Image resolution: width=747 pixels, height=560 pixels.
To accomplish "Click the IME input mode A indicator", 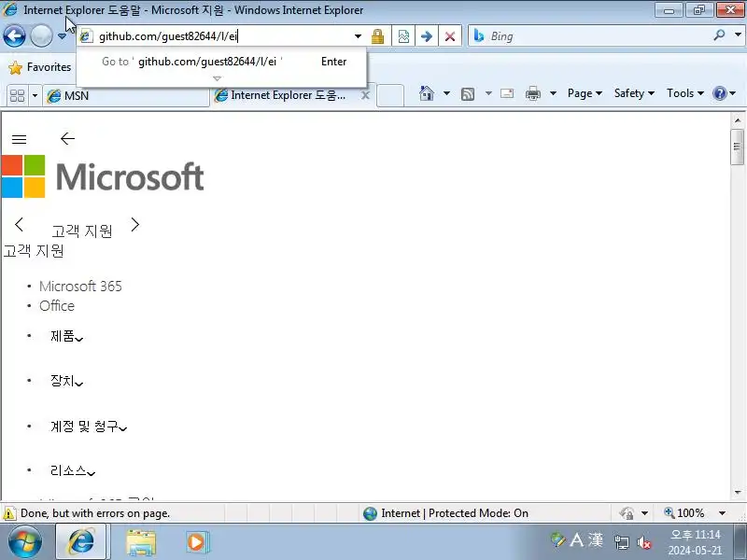I will click(x=576, y=540).
